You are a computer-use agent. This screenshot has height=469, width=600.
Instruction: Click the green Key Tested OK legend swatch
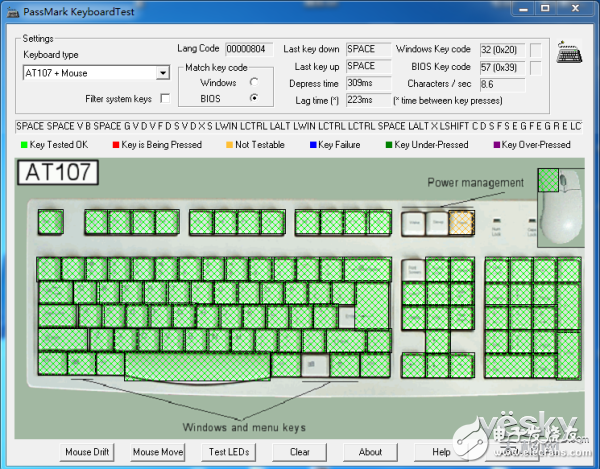[24, 145]
